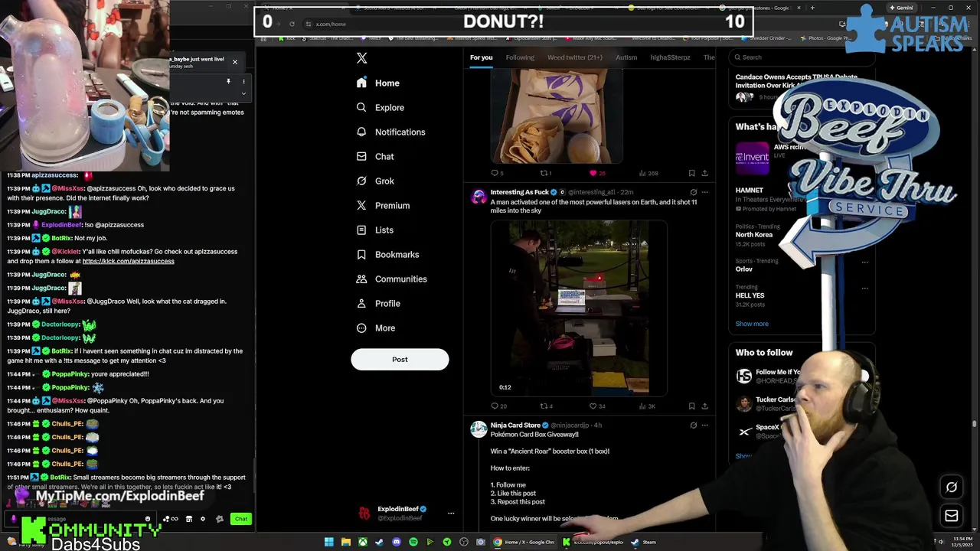Click the X logo above the sidebar

[362, 58]
